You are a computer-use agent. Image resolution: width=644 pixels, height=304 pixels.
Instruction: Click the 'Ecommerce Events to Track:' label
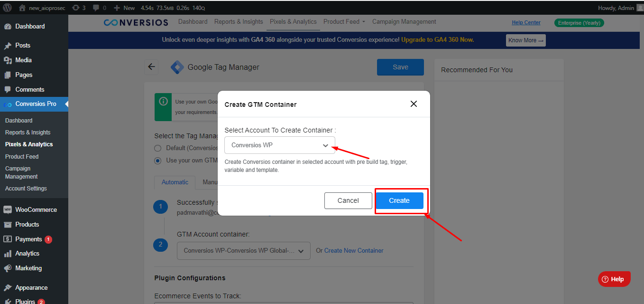tap(198, 296)
